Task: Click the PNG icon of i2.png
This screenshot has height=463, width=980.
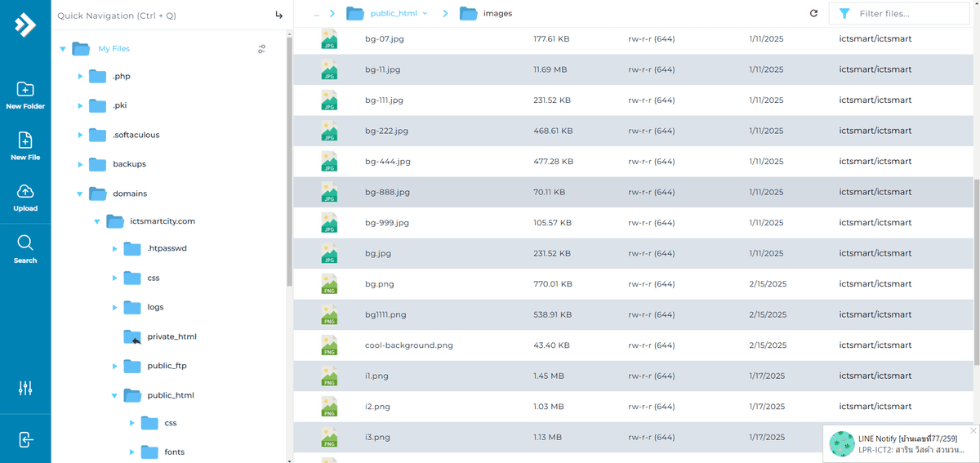Action: (x=329, y=407)
